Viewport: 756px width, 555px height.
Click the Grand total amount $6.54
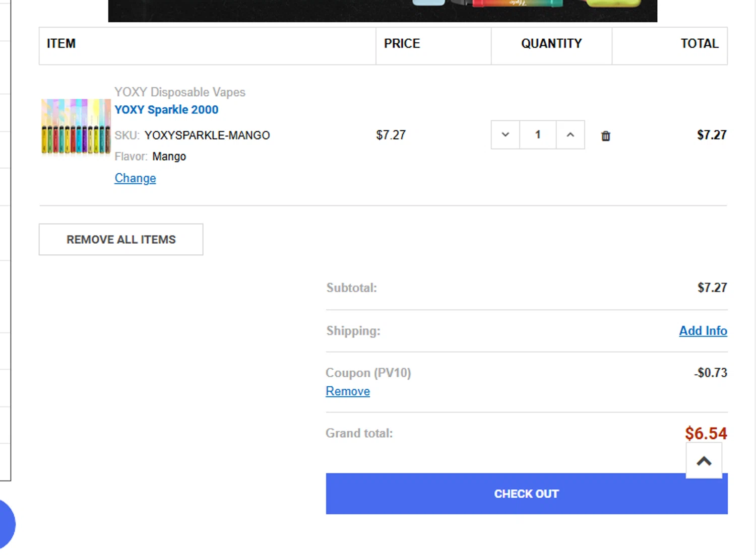[x=706, y=433]
